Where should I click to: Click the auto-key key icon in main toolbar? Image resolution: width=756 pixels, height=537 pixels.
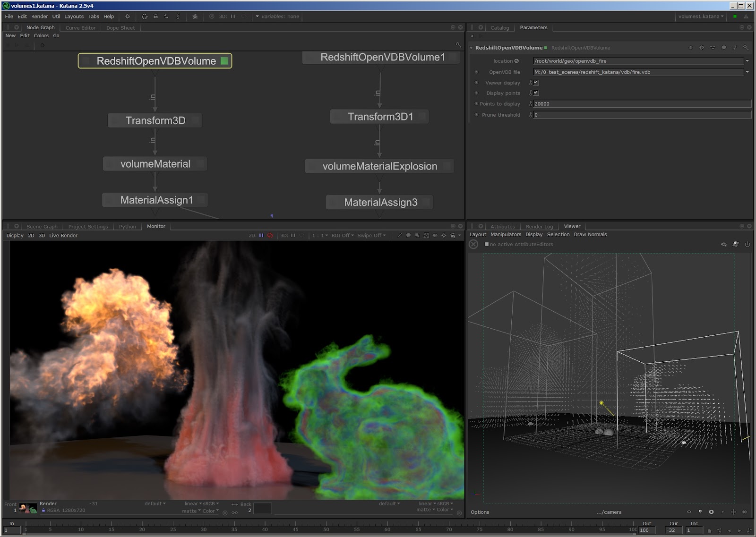178,16
